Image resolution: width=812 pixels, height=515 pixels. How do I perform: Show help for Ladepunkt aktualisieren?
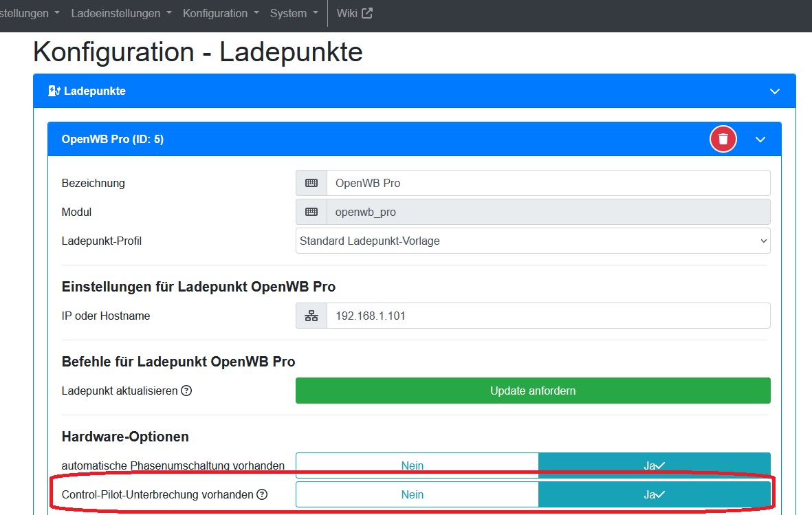click(x=186, y=391)
